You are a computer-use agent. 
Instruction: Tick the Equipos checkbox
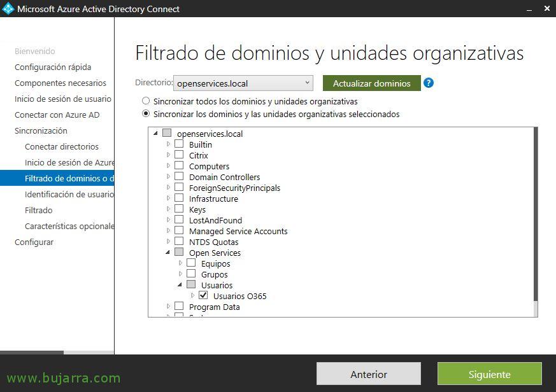pos(191,263)
